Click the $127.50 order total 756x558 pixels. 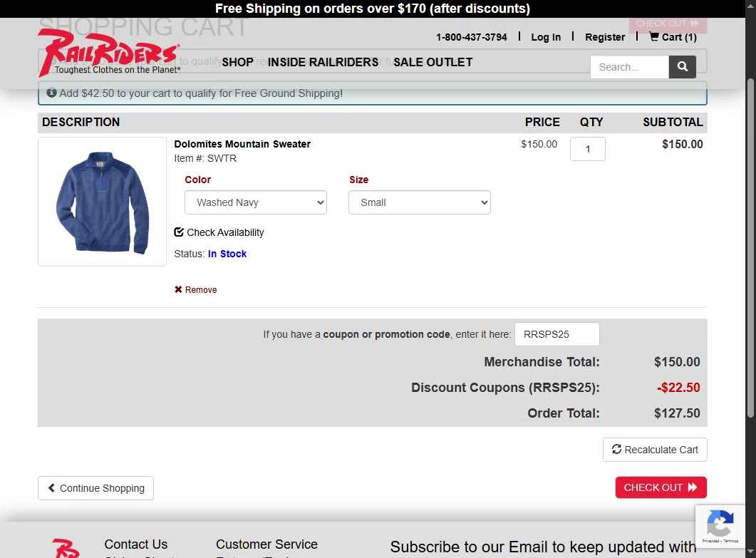[x=677, y=413]
